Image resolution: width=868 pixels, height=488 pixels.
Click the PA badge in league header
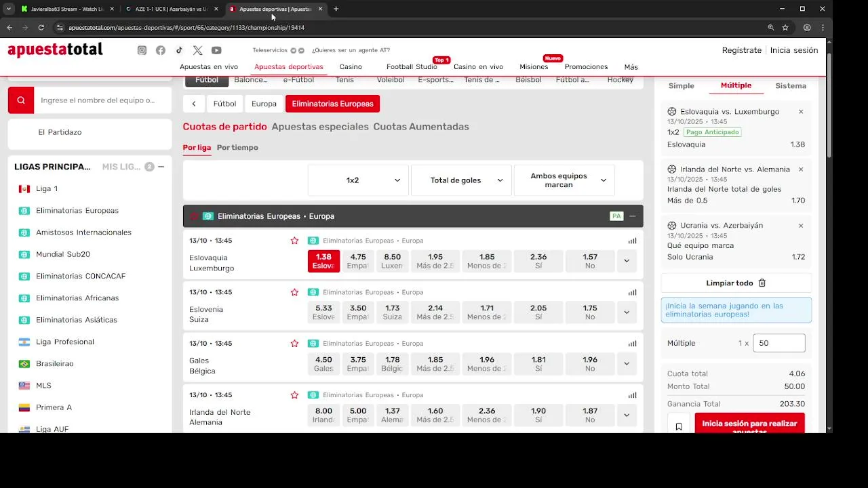point(616,216)
